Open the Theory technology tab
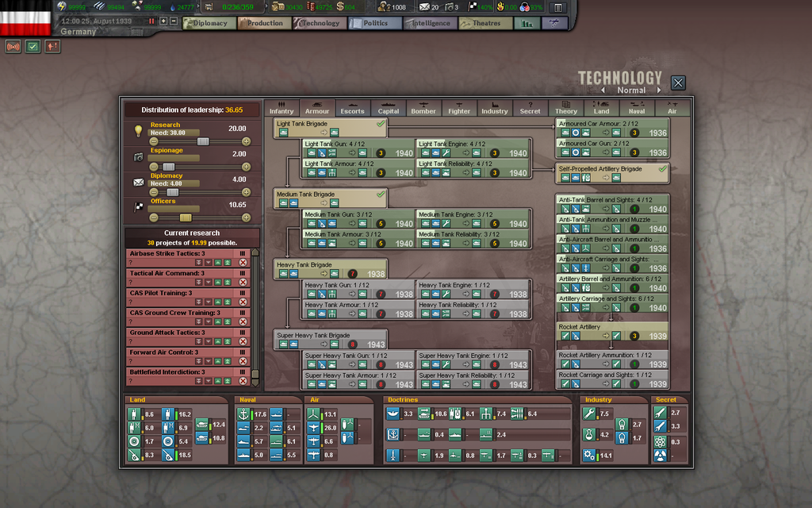Screen dimensions: 812x508 pos(565,108)
